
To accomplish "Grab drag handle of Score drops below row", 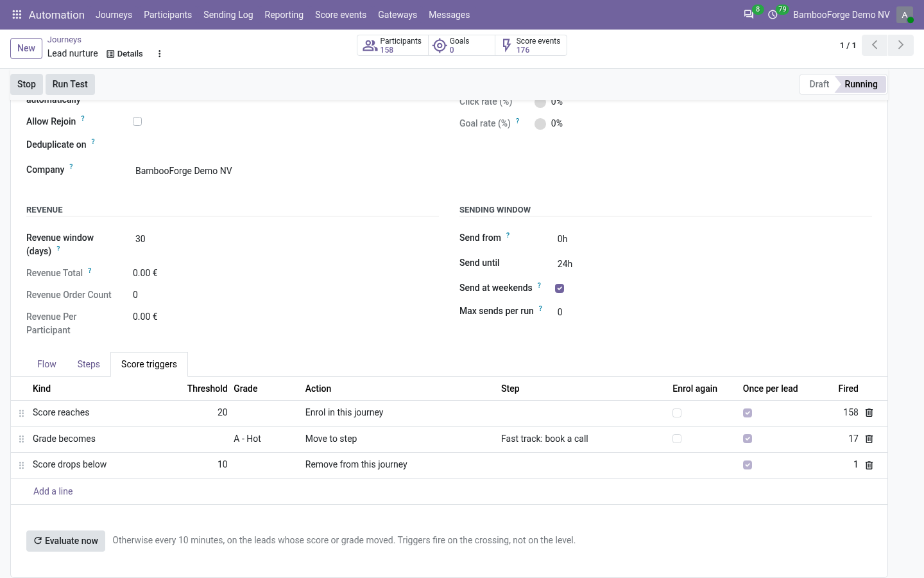I will (x=21, y=465).
